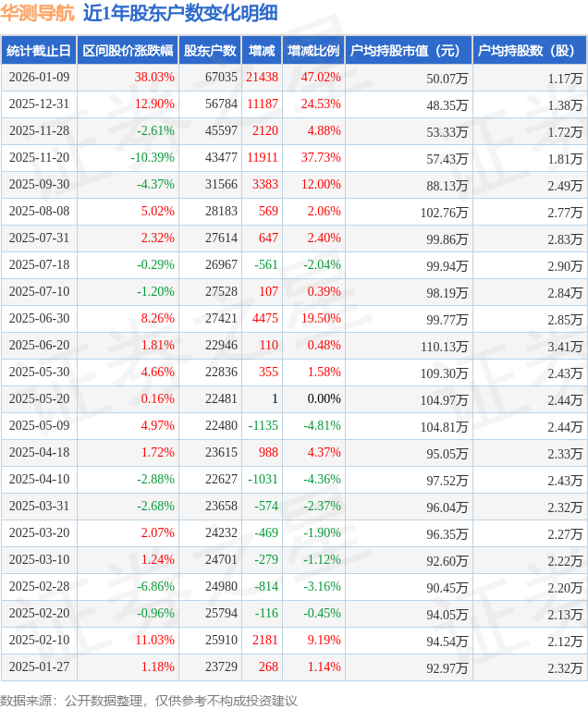Click the -10.39% price drop cell
588x709 pixels.
(152, 158)
